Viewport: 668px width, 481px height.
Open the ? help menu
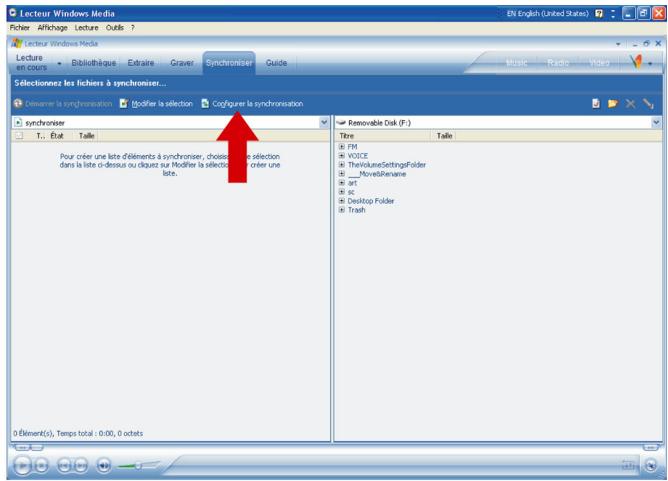pos(132,28)
